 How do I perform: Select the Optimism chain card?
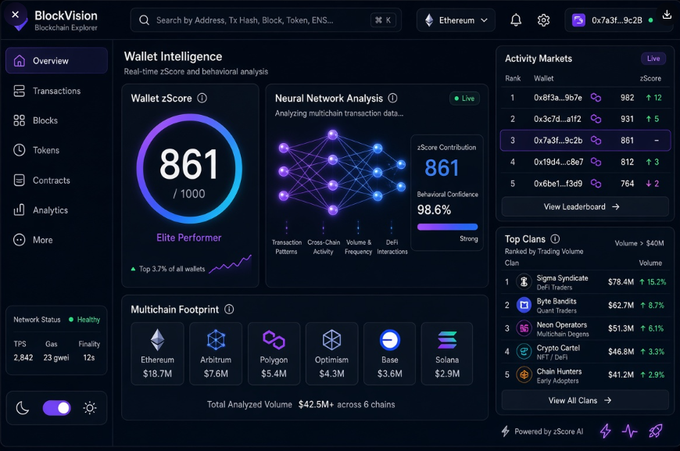[332, 353]
